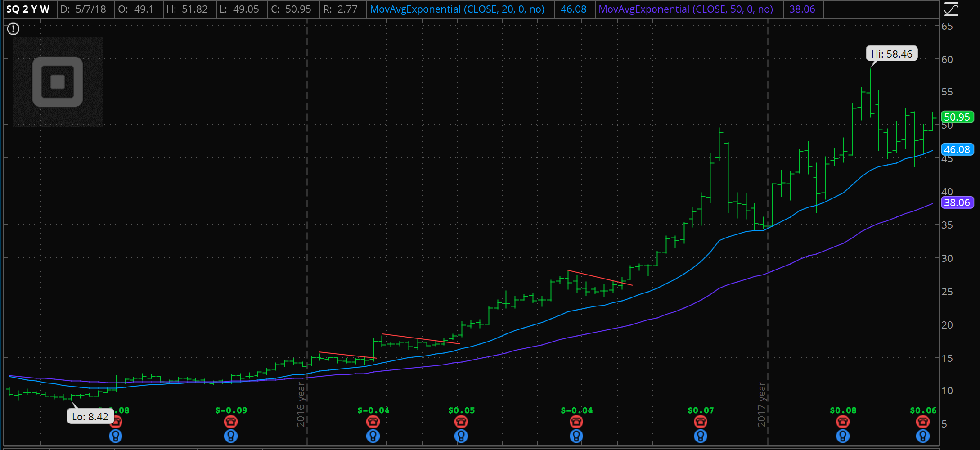Screen dimensions: 980x450
Task: Click the green 50.95 price bubble on axis
Action: [957, 117]
